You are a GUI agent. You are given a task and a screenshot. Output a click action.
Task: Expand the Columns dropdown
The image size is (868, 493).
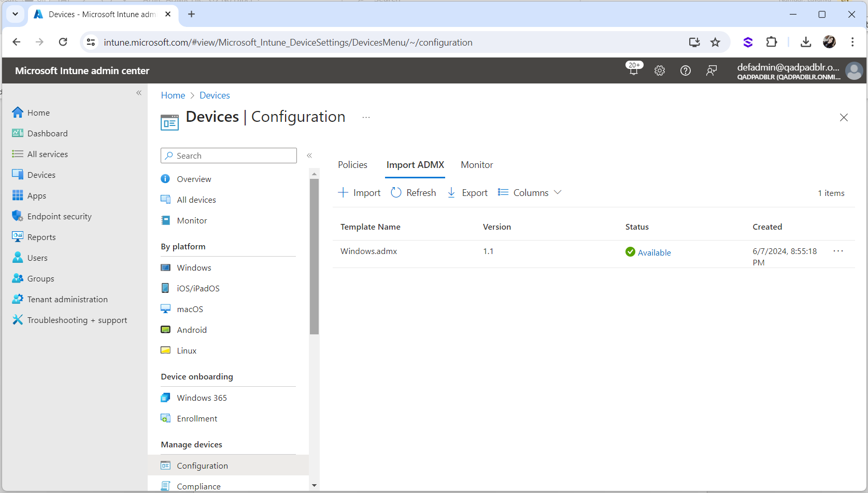(530, 192)
